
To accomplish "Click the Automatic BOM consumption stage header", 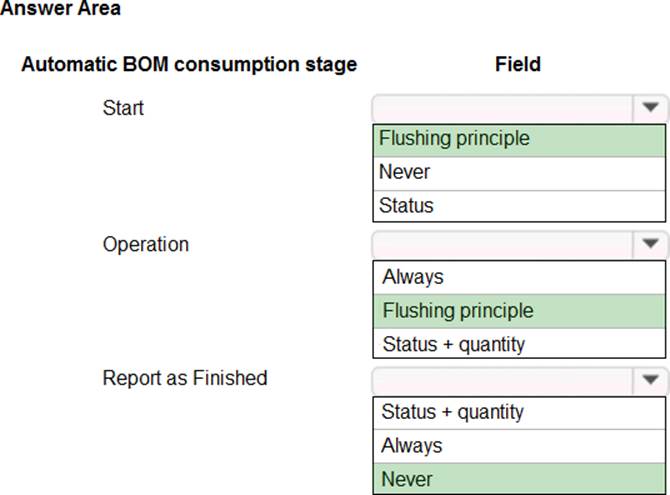I will point(189,65).
